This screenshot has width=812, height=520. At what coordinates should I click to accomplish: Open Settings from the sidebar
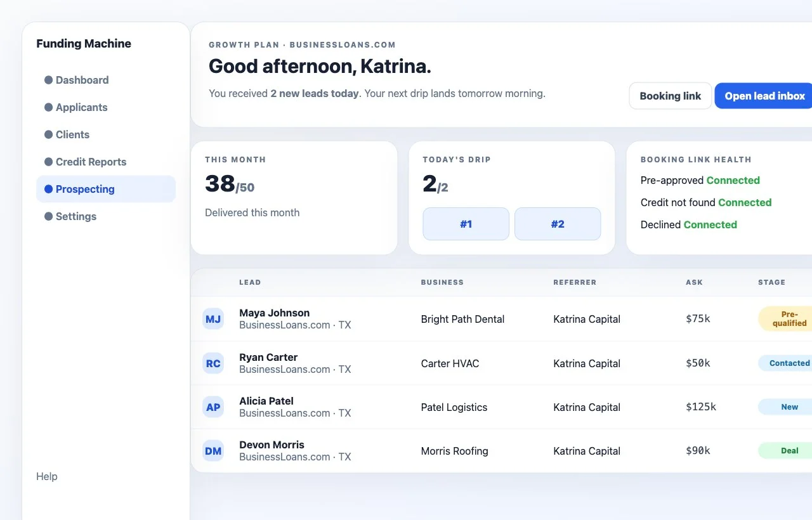(106, 216)
